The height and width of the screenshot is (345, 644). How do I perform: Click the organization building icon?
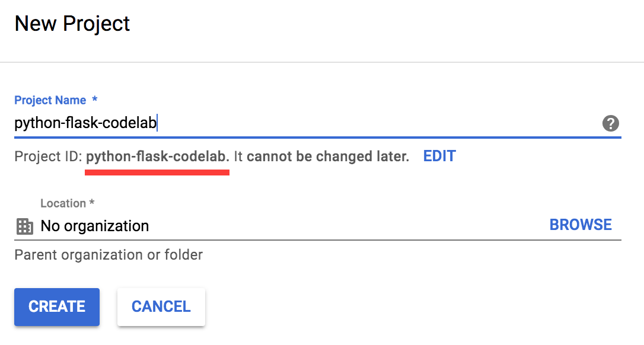[x=24, y=226]
